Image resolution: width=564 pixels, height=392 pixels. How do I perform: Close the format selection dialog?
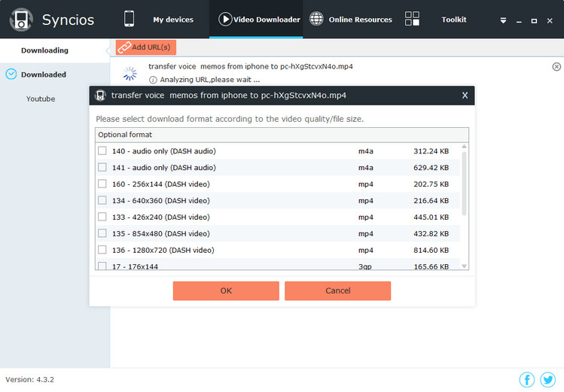click(x=465, y=96)
